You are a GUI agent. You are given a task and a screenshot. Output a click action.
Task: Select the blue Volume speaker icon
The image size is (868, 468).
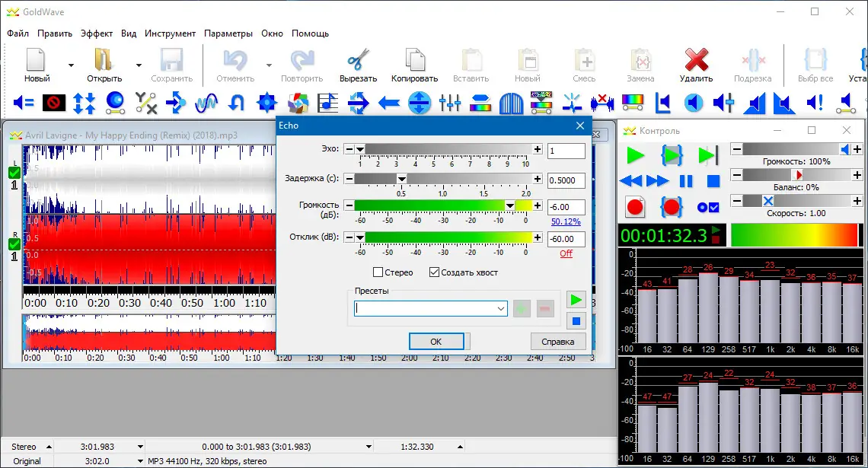[692, 102]
